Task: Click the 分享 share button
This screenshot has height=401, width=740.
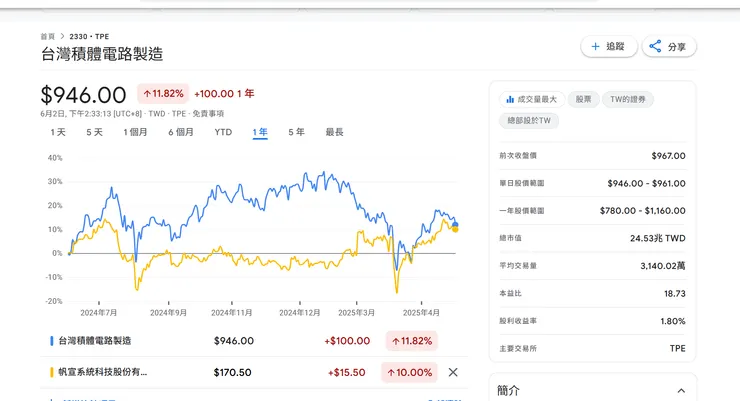Action: click(669, 46)
